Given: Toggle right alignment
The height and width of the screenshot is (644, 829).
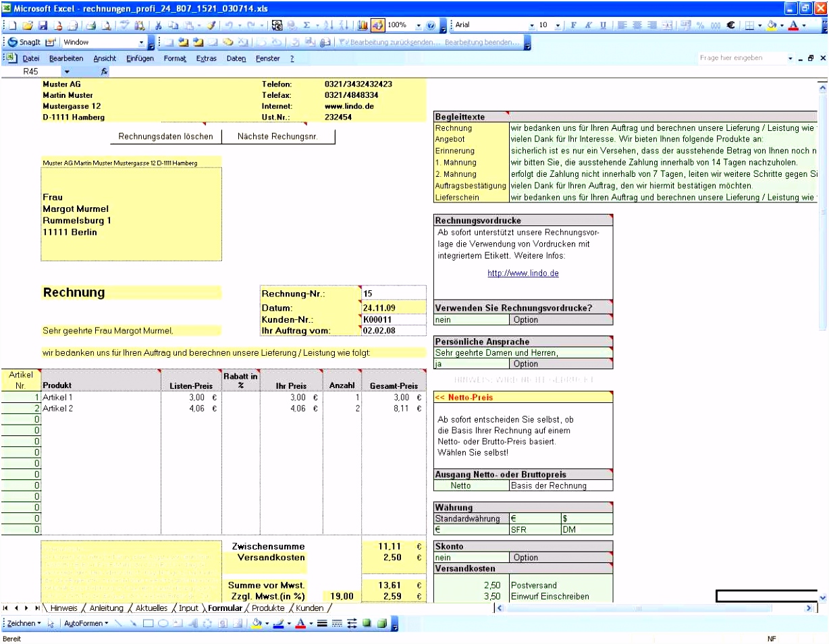Looking at the screenshot, I should pyautogui.click(x=651, y=26).
